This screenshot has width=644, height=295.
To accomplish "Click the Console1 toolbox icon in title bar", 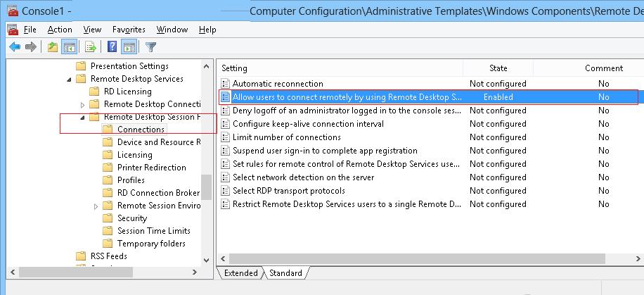I will [x=13, y=11].
